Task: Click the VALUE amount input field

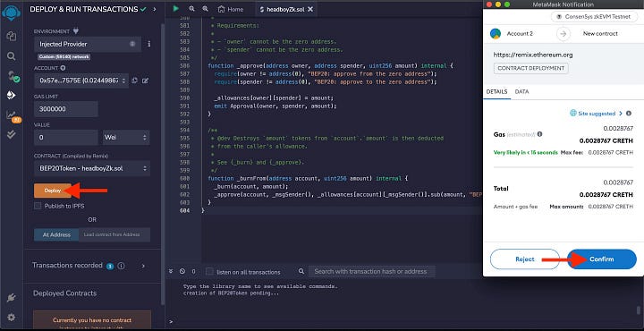Action: [x=66, y=137]
